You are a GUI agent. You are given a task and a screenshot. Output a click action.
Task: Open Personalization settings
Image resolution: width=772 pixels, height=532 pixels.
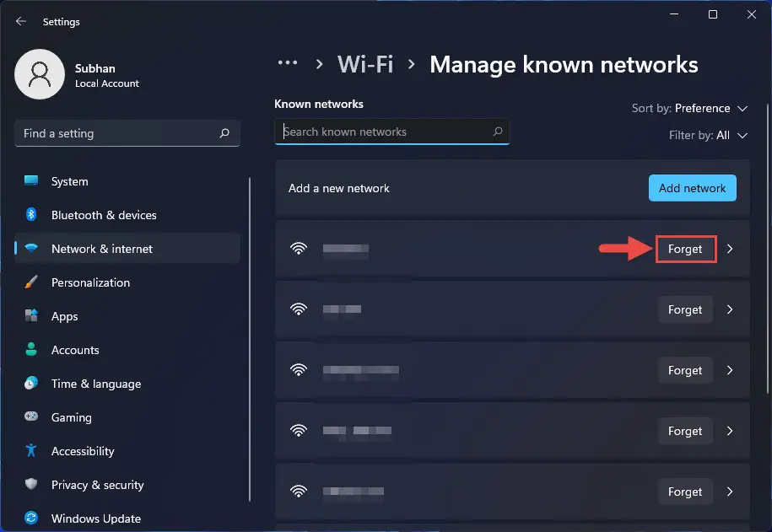tap(127, 282)
